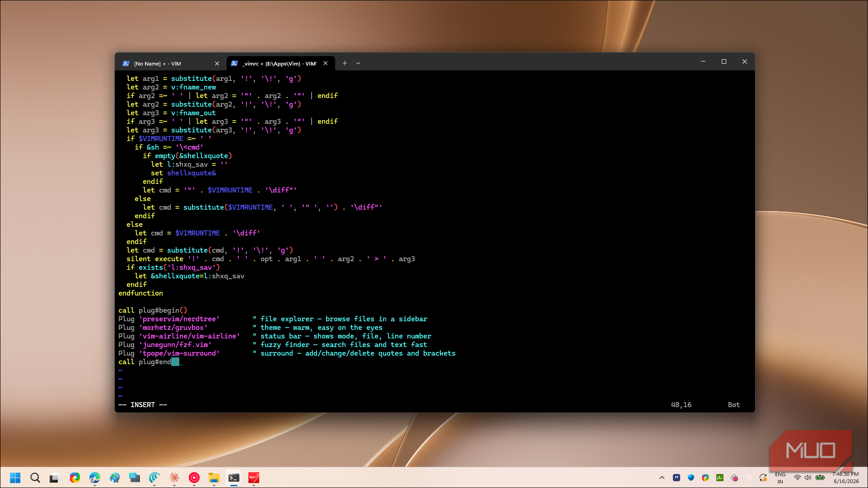Open clock and date 7:46:30 PM
This screenshot has width=868, height=488.
[846, 478]
